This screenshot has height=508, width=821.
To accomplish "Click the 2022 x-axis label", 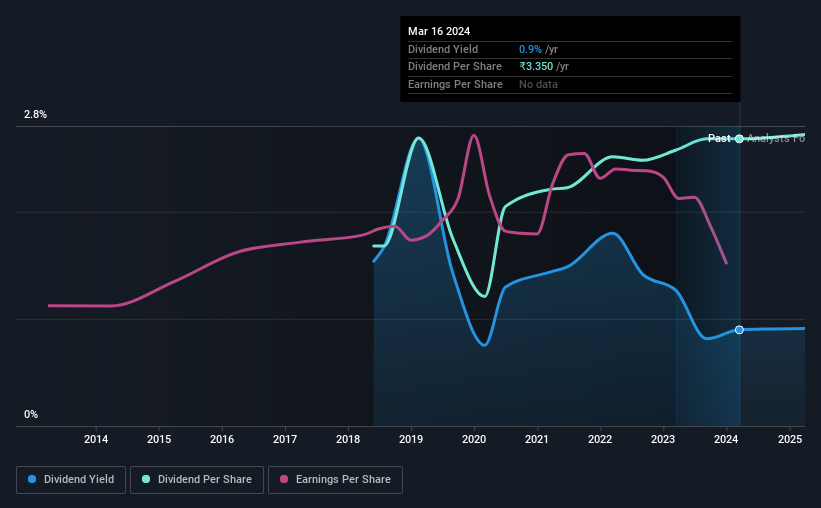I will (x=600, y=439).
